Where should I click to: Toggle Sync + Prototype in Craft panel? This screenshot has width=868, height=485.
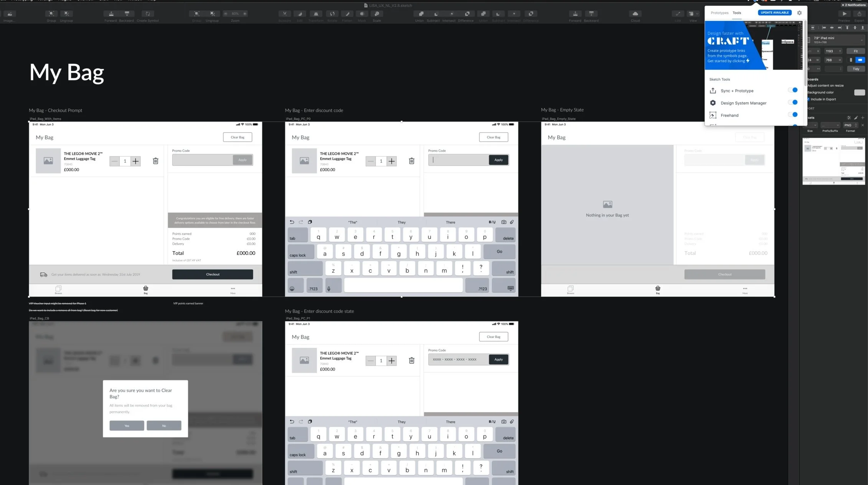(x=793, y=90)
